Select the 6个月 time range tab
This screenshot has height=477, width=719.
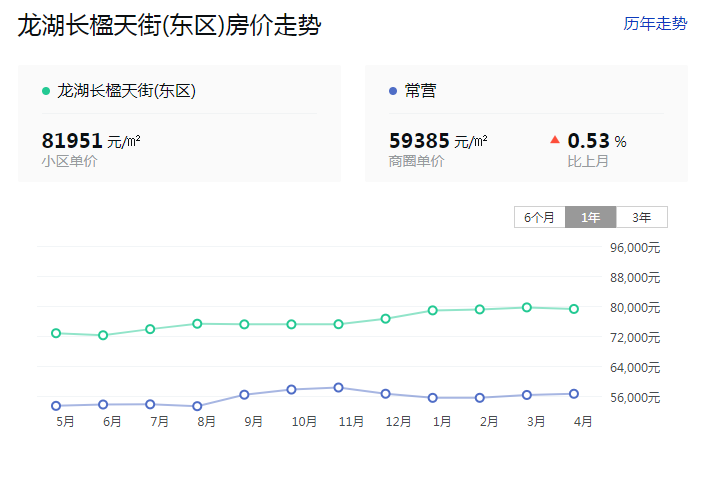pos(539,217)
